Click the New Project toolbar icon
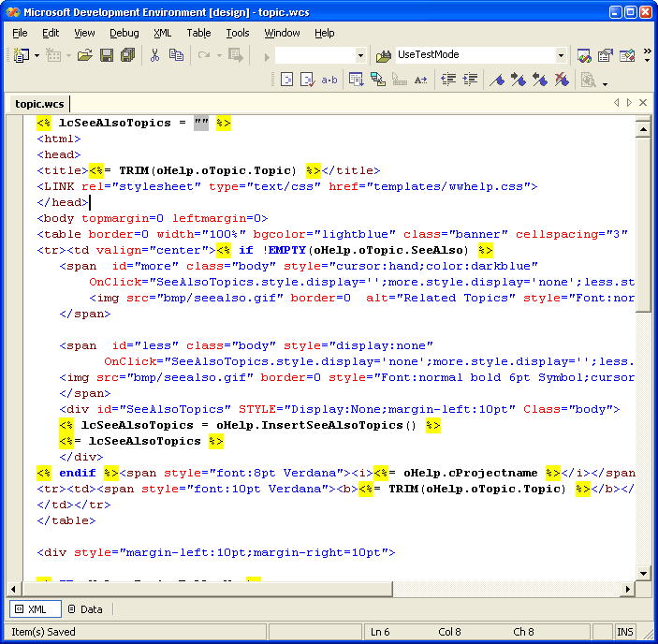 coord(21,55)
